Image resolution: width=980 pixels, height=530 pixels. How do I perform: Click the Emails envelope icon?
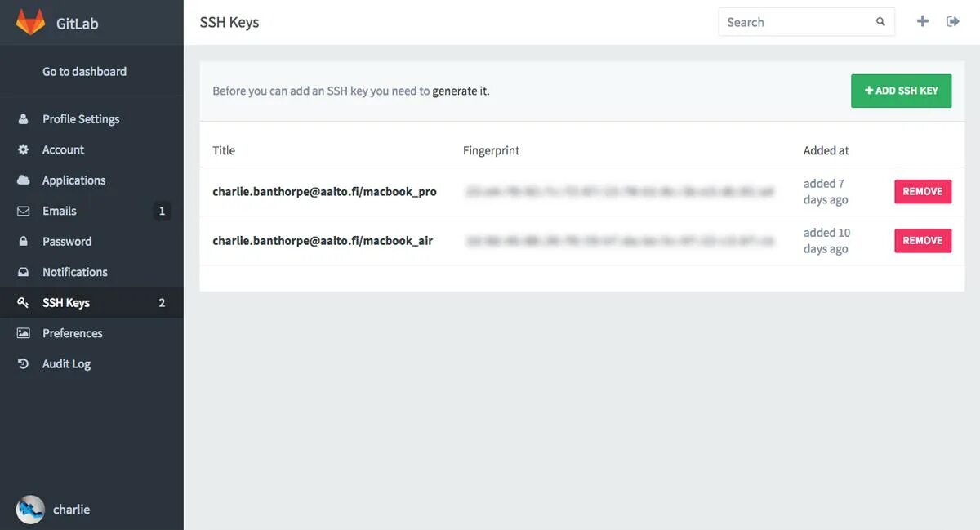[x=24, y=211]
